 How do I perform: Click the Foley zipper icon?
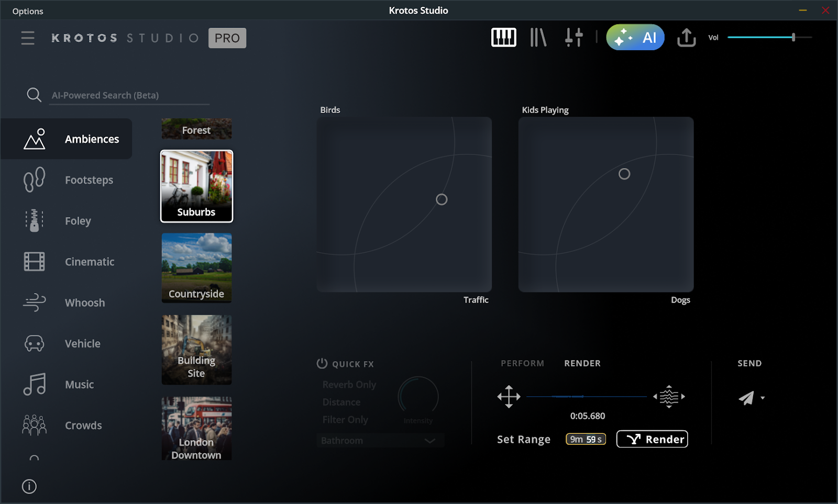[35, 220]
